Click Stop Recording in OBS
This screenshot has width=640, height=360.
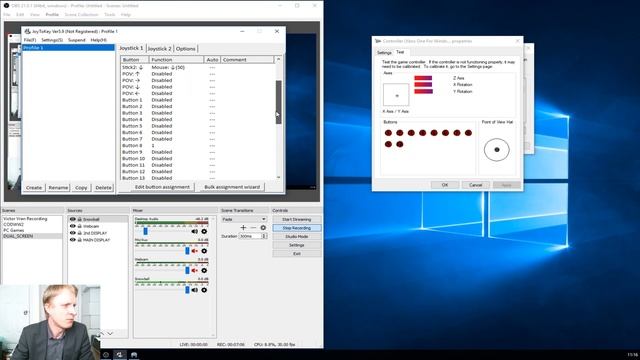[x=297, y=228]
